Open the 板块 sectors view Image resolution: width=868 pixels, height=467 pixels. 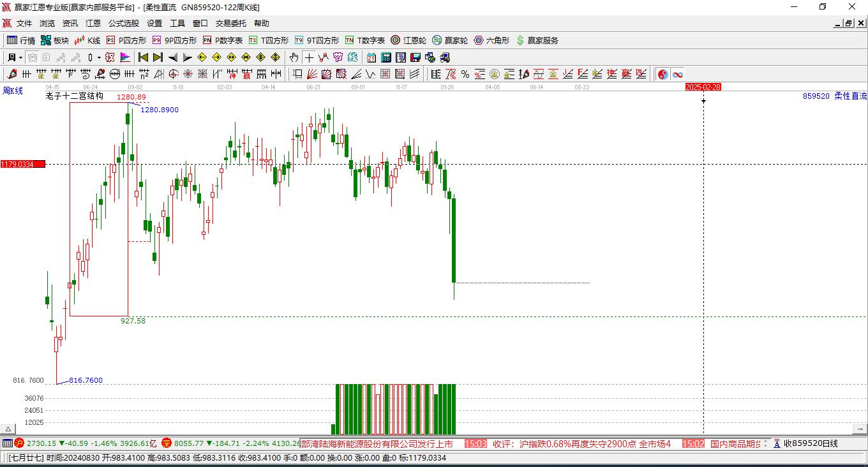click(55, 40)
